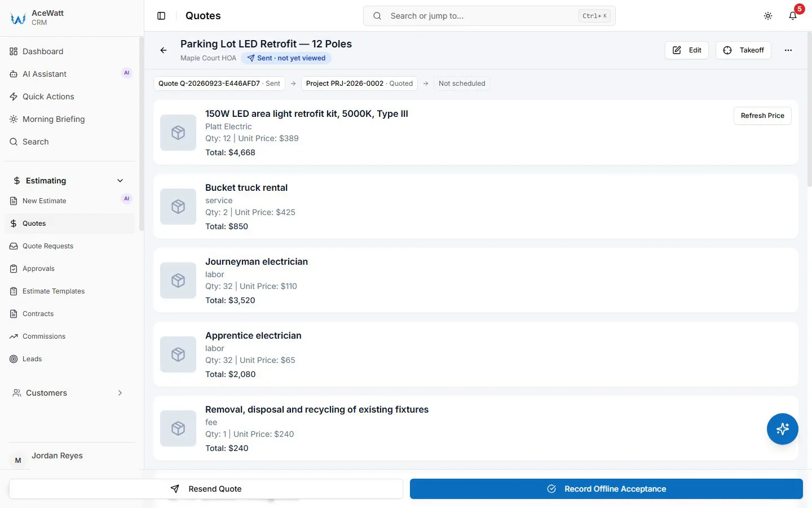Open the three-dot more options menu
Viewport: 812px width, 508px height.
[x=788, y=50]
